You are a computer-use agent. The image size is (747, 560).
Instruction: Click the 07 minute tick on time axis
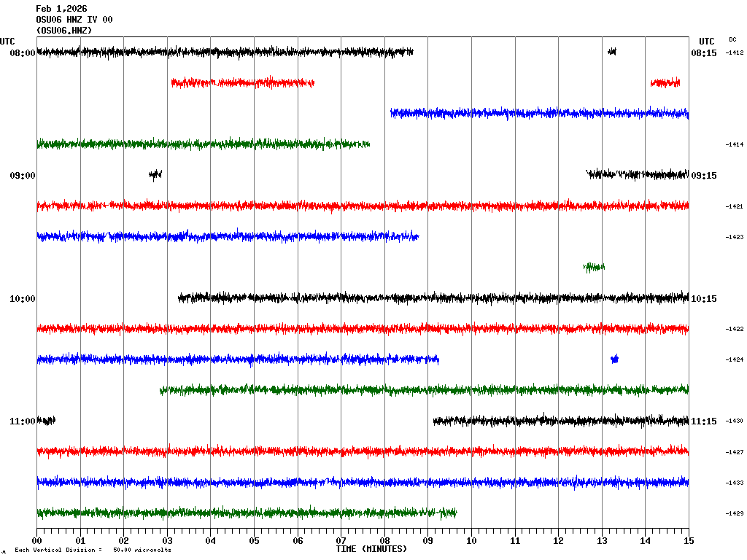(341, 541)
